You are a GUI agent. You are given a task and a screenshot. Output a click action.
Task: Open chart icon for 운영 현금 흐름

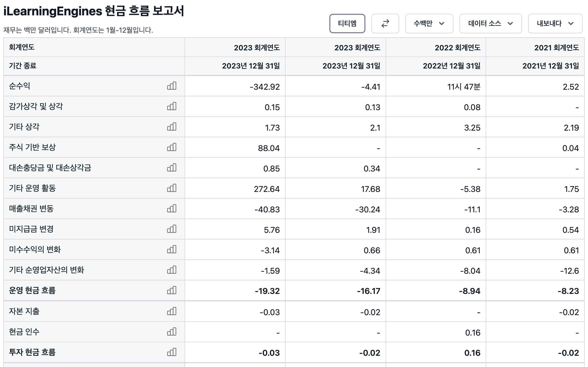(x=172, y=290)
